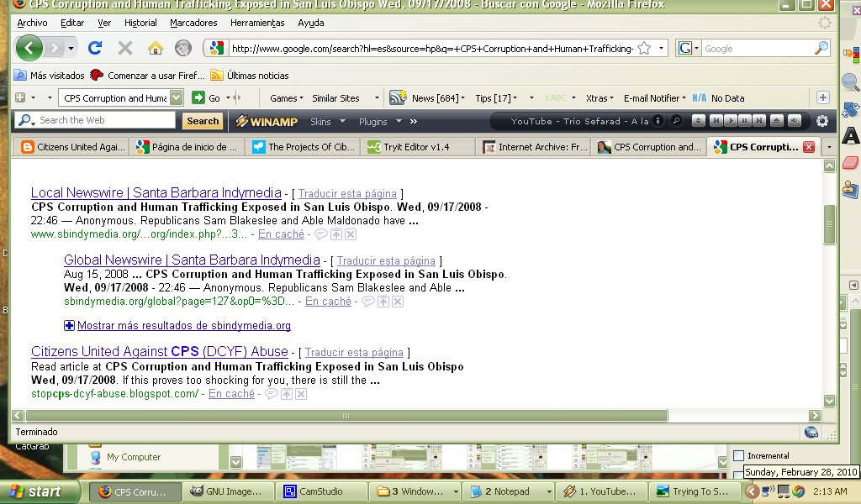Open the News RSS feed icon
Image resolution: width=861 pixels, height=504 pixels.
[398, 97]
